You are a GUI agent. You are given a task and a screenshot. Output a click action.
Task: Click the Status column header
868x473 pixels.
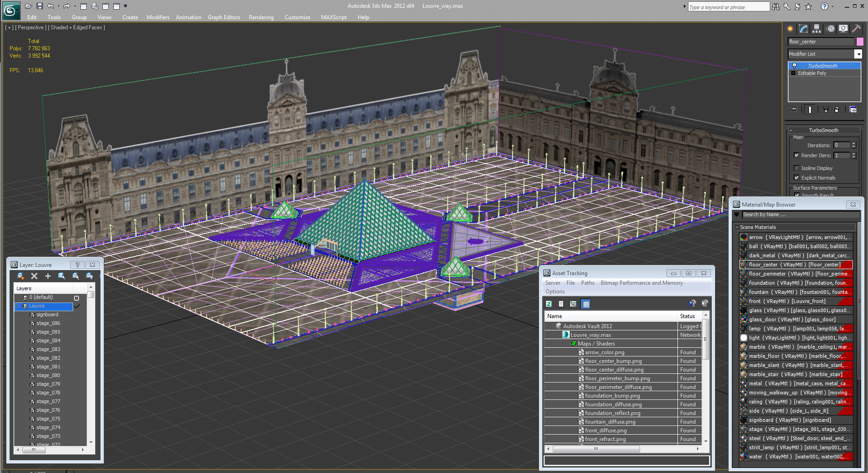[x=690, y=316]
